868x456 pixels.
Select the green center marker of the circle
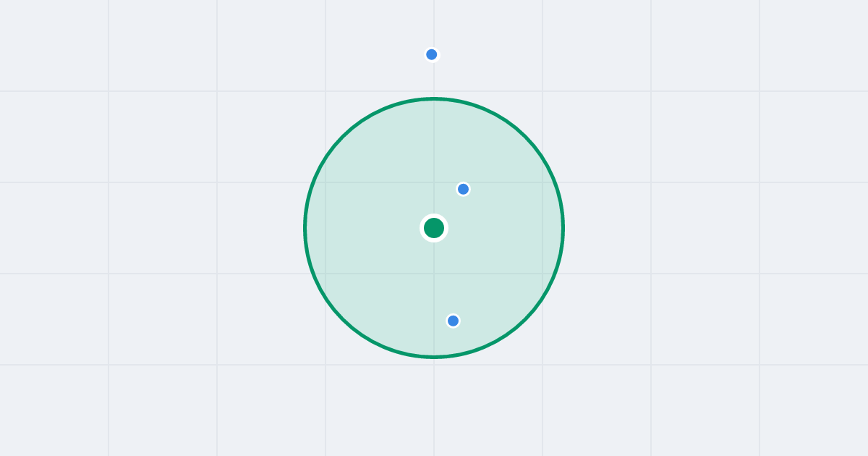pos(434,228)
